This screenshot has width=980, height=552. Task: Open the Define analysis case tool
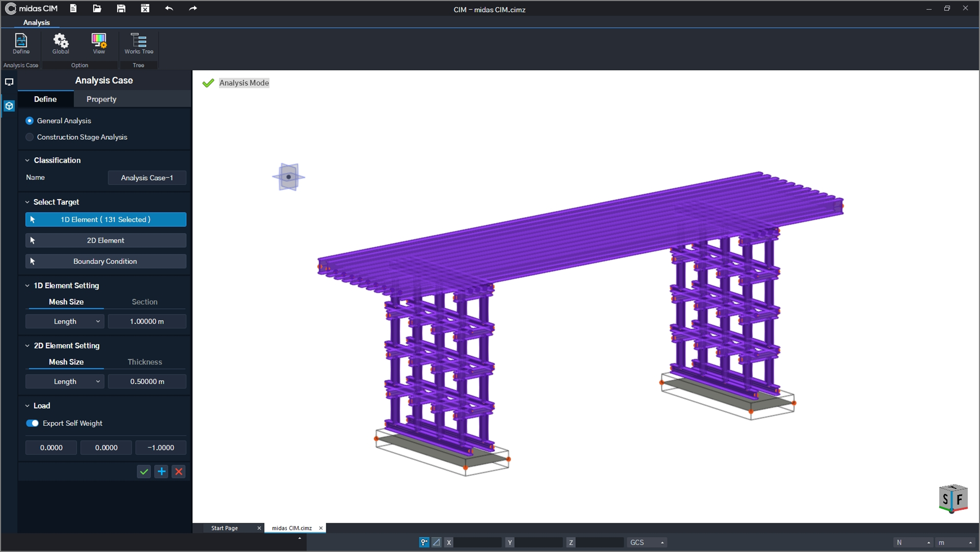pyautogui.click(x=21, y=44)
